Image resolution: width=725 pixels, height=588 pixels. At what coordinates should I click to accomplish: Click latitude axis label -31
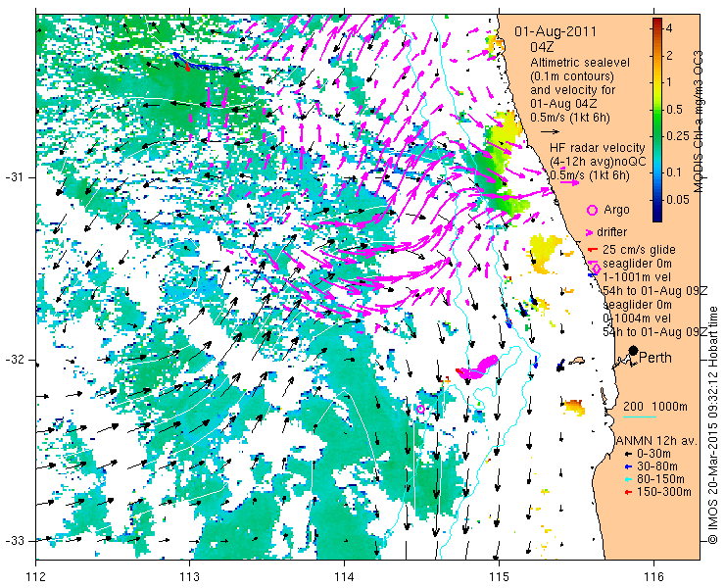(x=14, y=177)
